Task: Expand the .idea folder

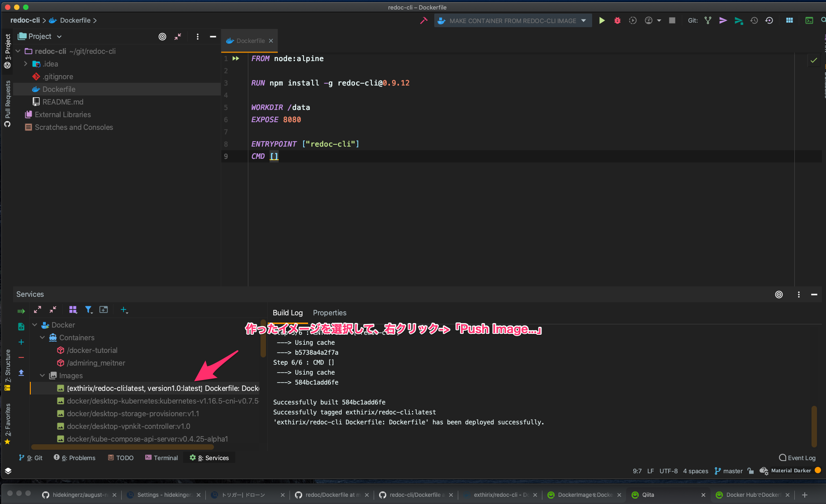Action: pos(26,64)
